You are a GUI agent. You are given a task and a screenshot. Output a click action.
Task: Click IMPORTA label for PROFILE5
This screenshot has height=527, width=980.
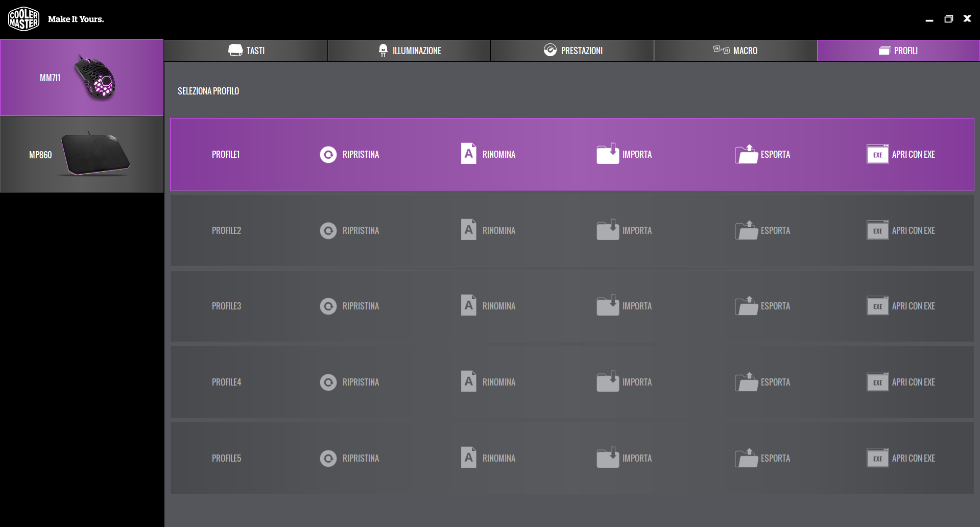[x=637, y=458]
